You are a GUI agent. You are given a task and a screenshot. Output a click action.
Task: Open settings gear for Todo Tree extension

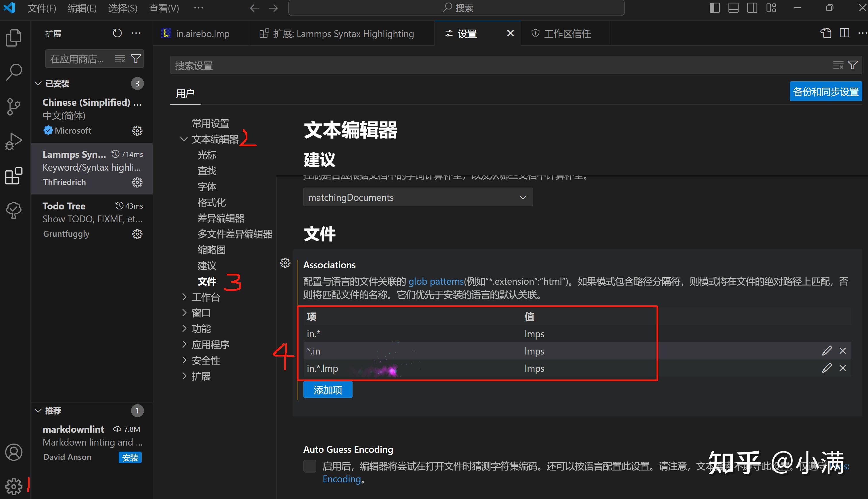(137, 234)
